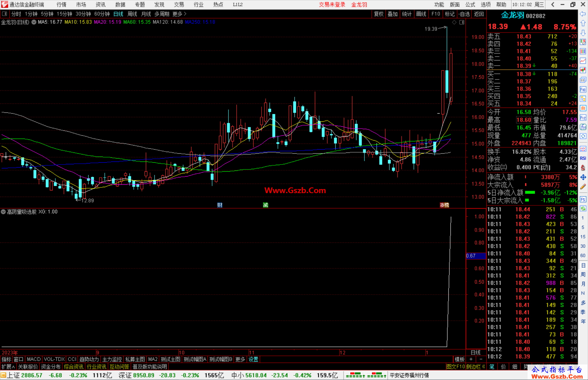Select the pencil drawing tool icon
This screenshot has width=588, height=380.
[x=583, y=187]
